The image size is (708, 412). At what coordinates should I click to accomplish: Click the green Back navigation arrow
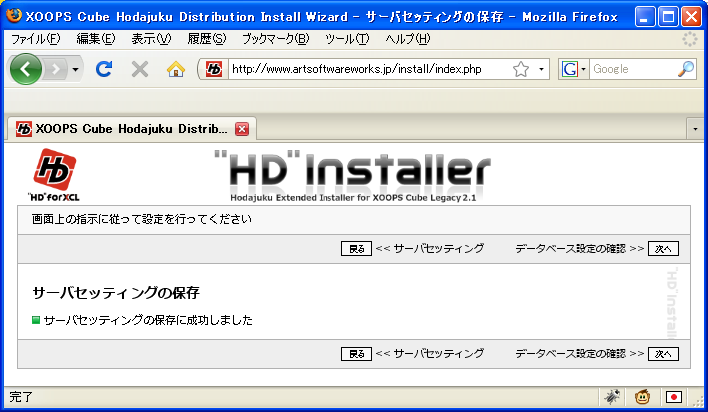(26, 69)
